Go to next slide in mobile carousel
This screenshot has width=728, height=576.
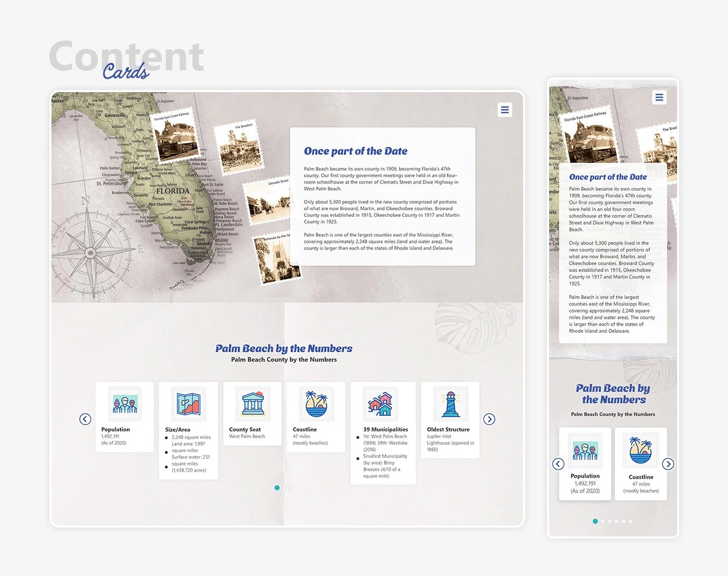coord(668,464)
